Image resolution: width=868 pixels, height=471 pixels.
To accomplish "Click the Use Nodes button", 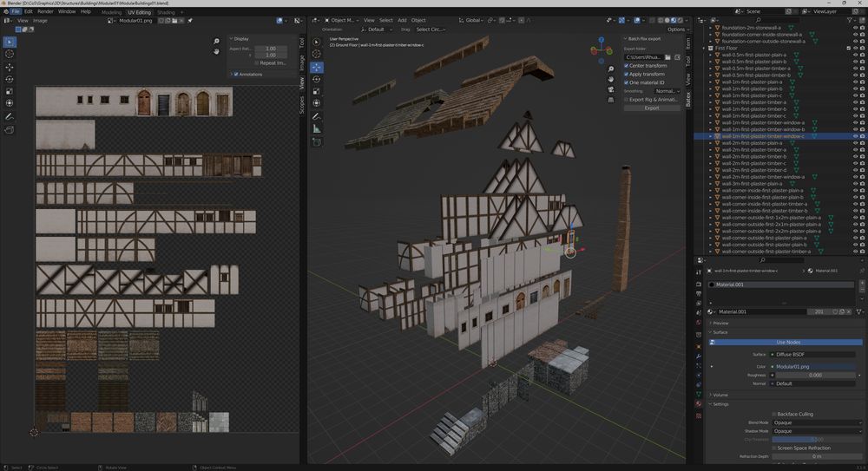I will coord(787,343).
